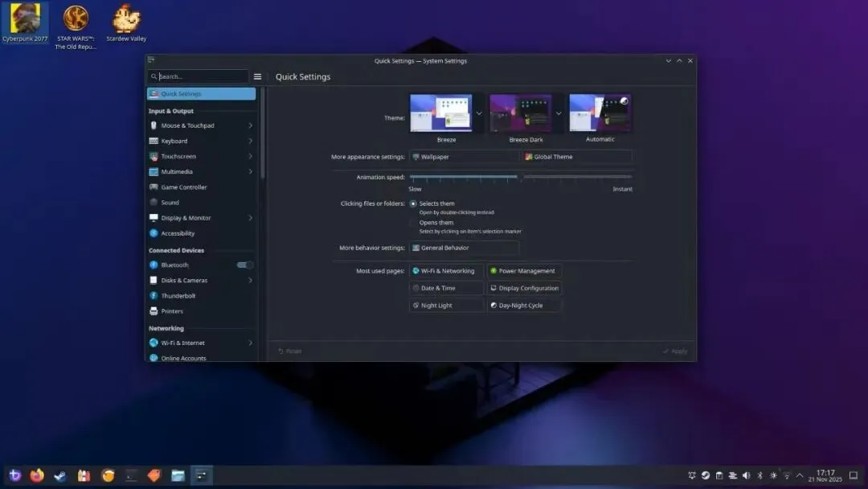Expand Multimedia submenu

click(250, 171)
